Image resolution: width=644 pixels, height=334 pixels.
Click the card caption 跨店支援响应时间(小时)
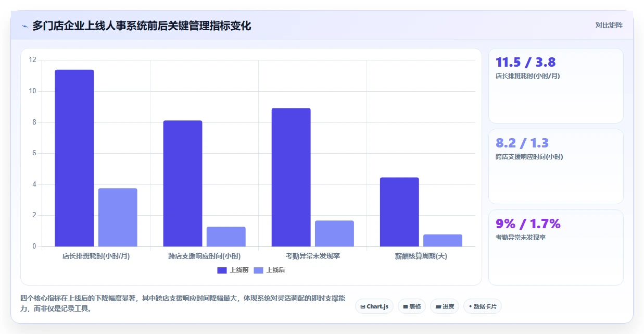coord(529,157)
